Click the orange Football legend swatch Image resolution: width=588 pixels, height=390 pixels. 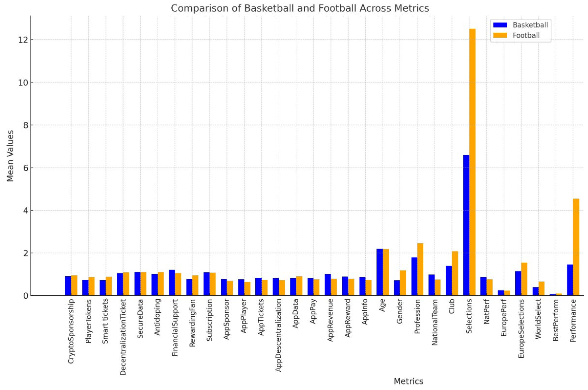click(x=500, y=35)
